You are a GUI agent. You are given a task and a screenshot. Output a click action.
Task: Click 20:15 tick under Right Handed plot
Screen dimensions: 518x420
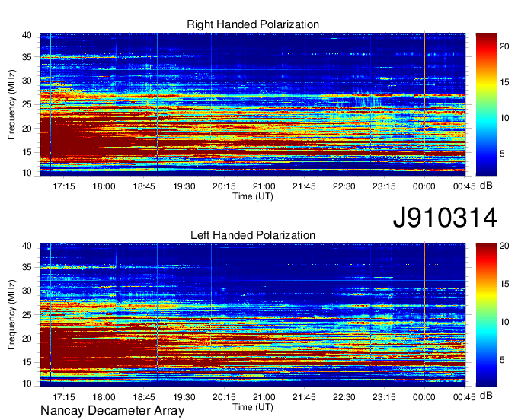[x=224, y=186]
